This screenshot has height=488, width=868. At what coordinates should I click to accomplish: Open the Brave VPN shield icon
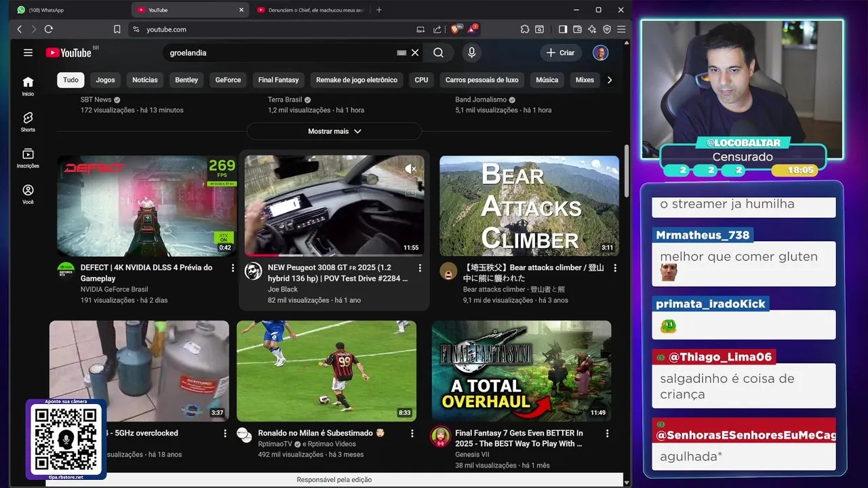(607, 29)
